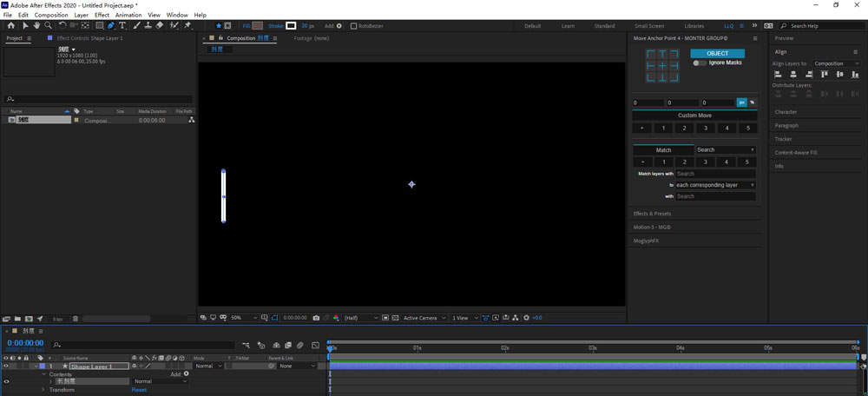The height and width of the screenshot is (396, 868).
Task: Click the center anchor point icon
Action: [x=662, y=66]
